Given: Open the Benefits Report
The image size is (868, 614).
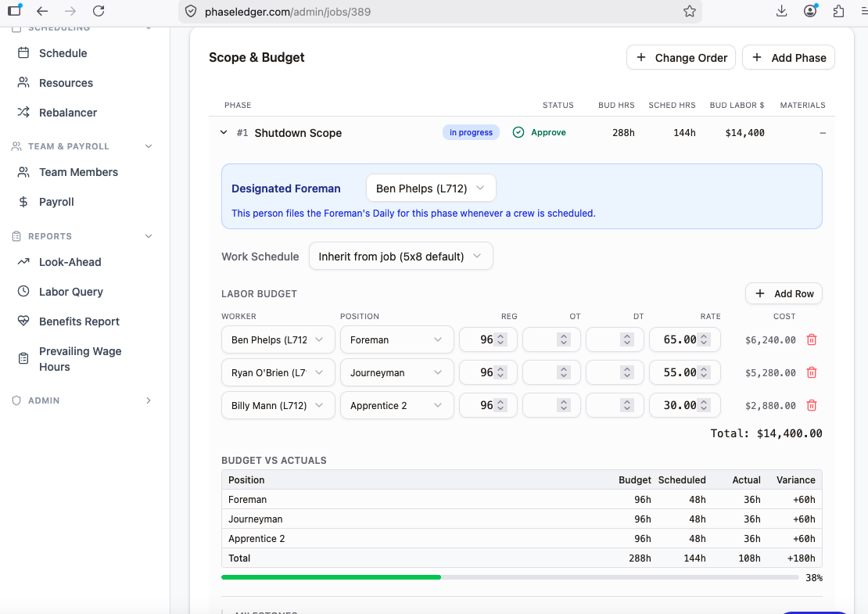Looking at the screenshot, I should point(79,321).
